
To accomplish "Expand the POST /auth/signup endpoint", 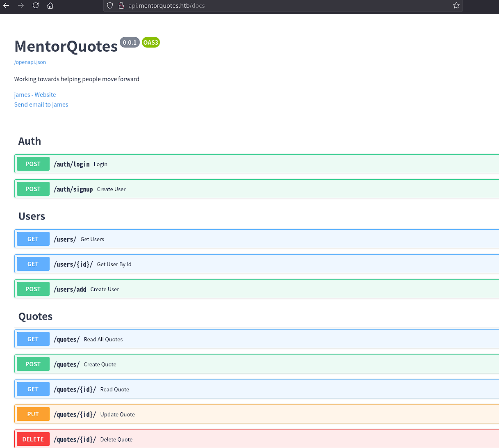I will (257, 189).
